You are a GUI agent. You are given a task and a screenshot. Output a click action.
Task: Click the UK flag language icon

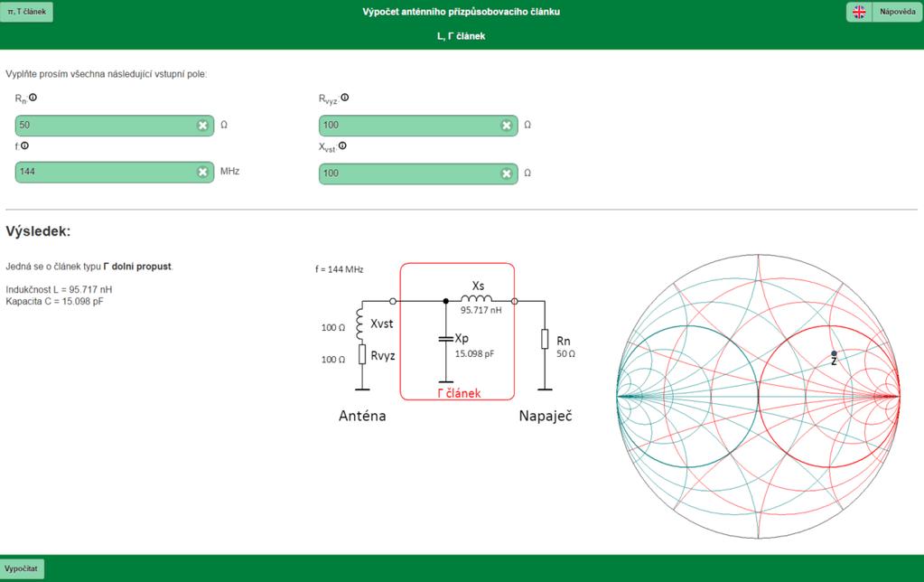859,12
